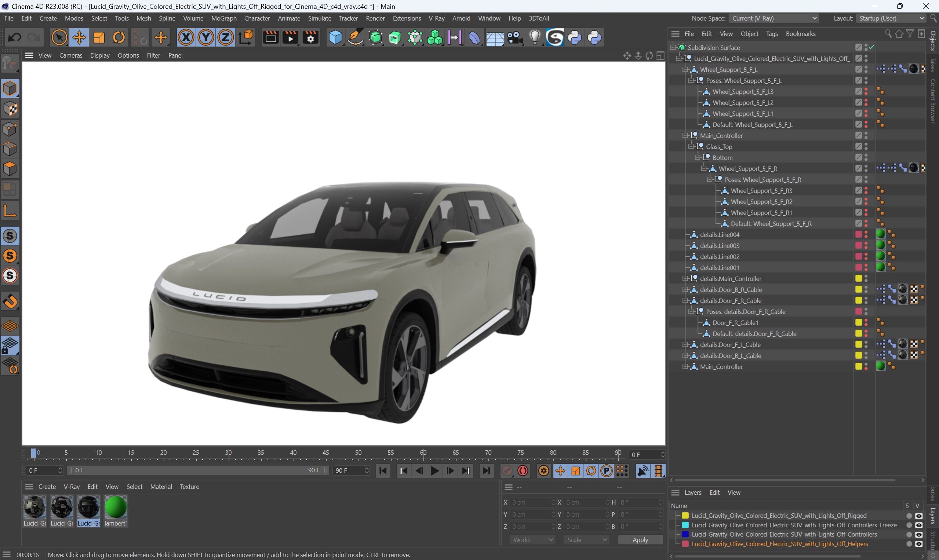Switch to Points mode
The image size is (939, 560).
tap(10, 129)
